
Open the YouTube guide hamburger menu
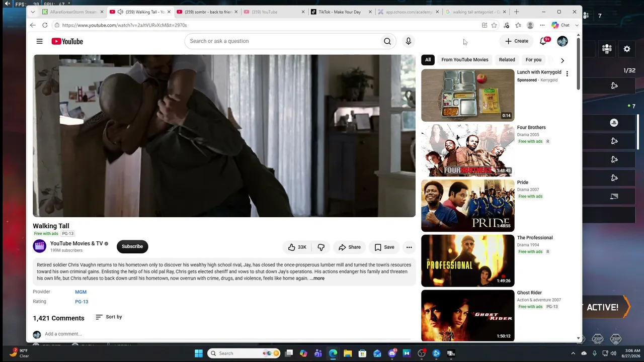[x=39, y=41]
